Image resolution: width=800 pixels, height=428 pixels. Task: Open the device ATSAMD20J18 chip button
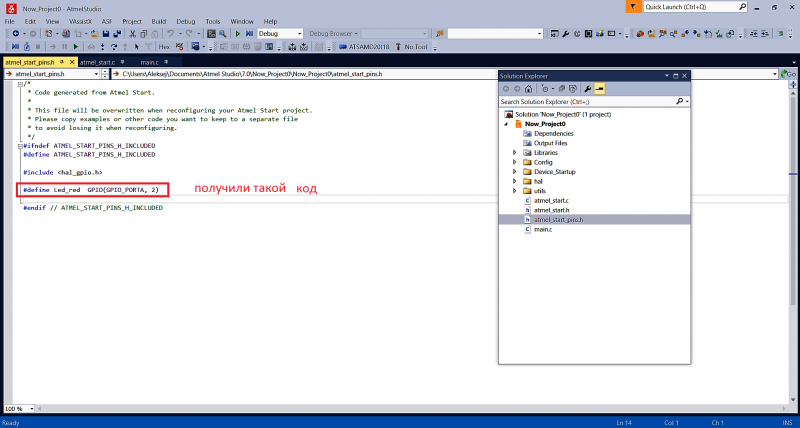[364, 47]
